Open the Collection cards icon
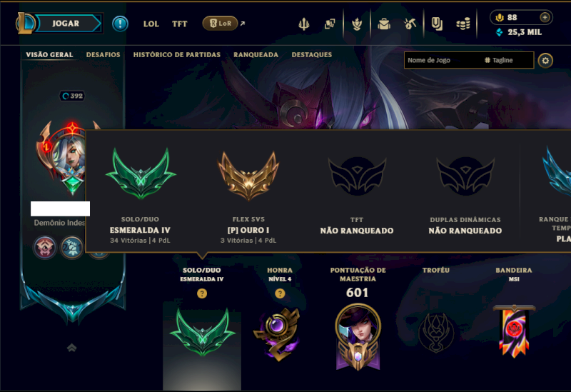Image resolution: width=571 pixels, height=392 pixels. (330, 24)
